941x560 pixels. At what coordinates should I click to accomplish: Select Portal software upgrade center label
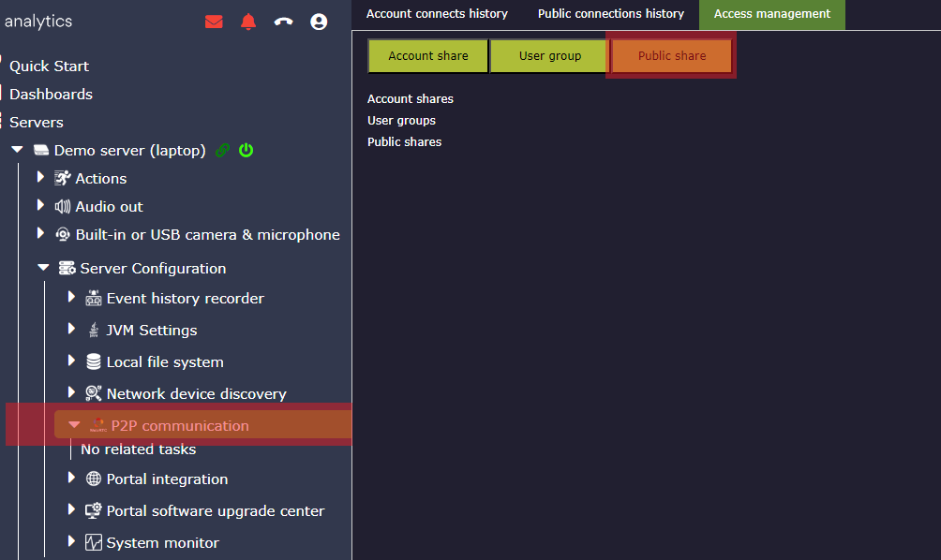[215, 510]
